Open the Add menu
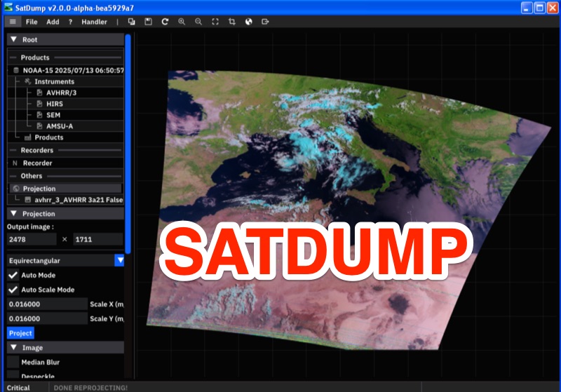 tap(53, 22)
